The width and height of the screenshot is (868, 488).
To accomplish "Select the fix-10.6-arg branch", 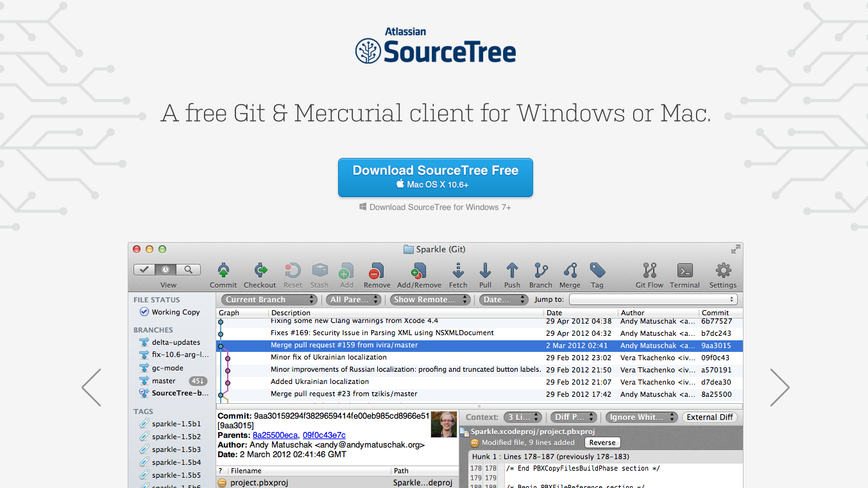I will click(x=174, y=354).
